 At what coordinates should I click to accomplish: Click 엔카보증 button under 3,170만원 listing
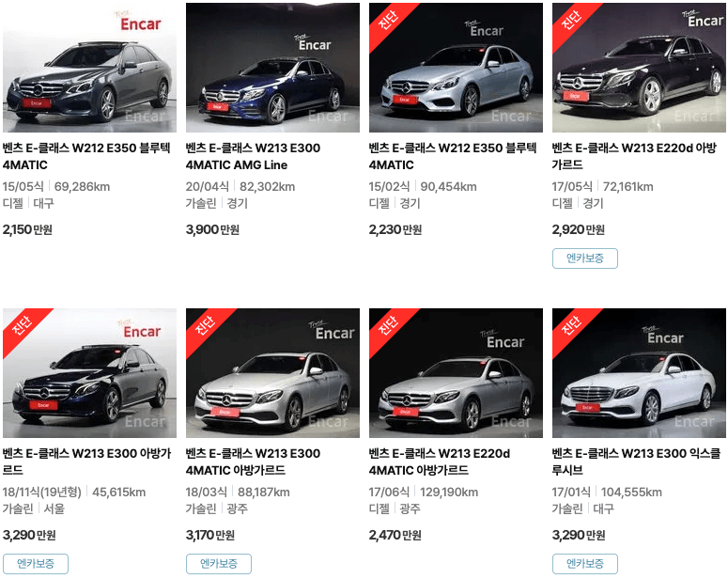[219, 564]
